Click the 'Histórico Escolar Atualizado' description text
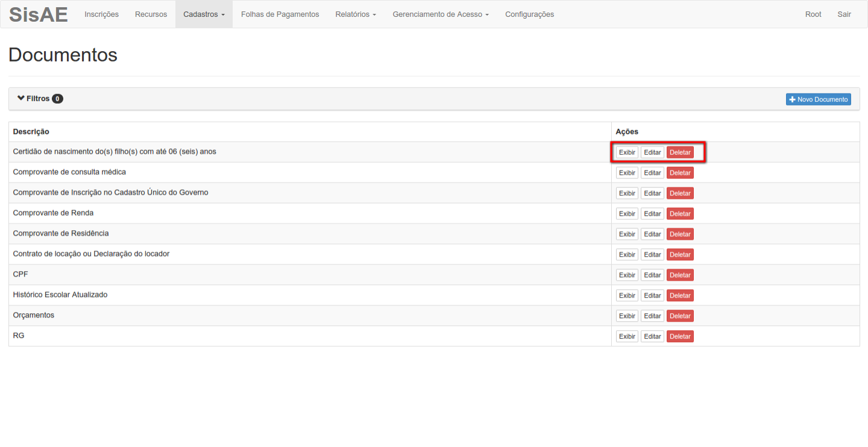This screenshot has height=447, width=868. pyautogui.click(x=60, y=295)
